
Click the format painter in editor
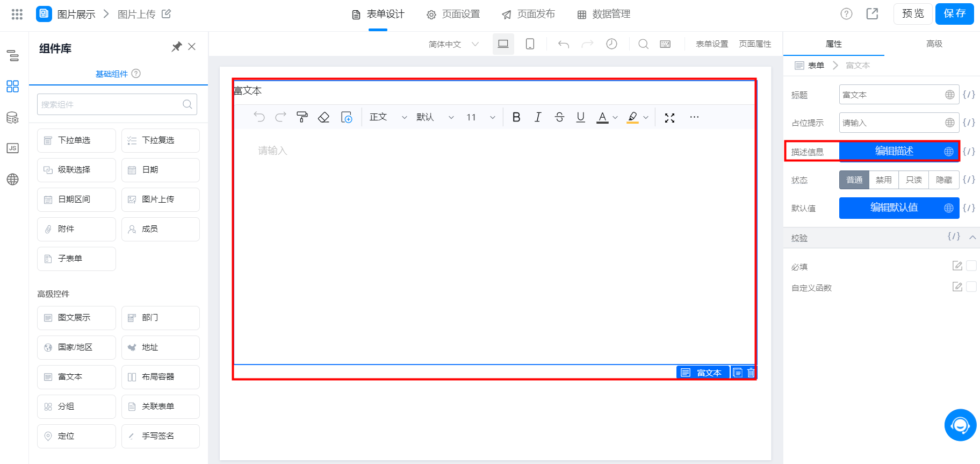pyautogui.click(x=302, y=117)
